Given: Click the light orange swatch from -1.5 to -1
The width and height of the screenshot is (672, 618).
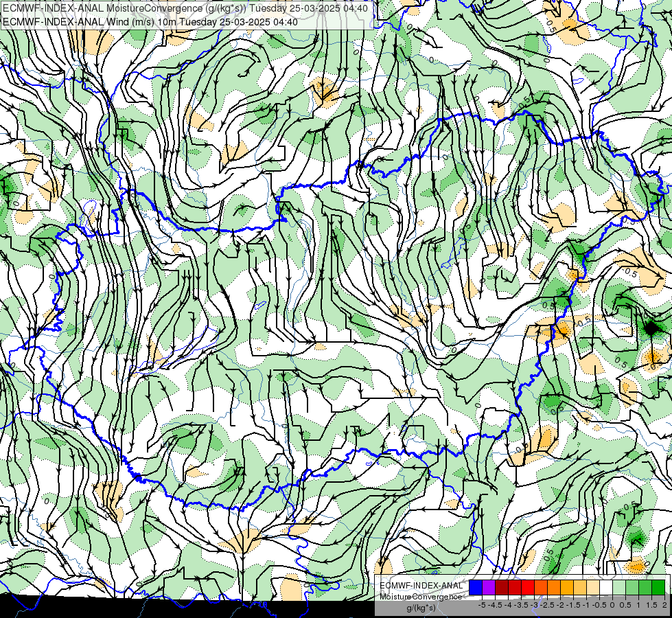Looking at the screenshot, I should (580, 588).
